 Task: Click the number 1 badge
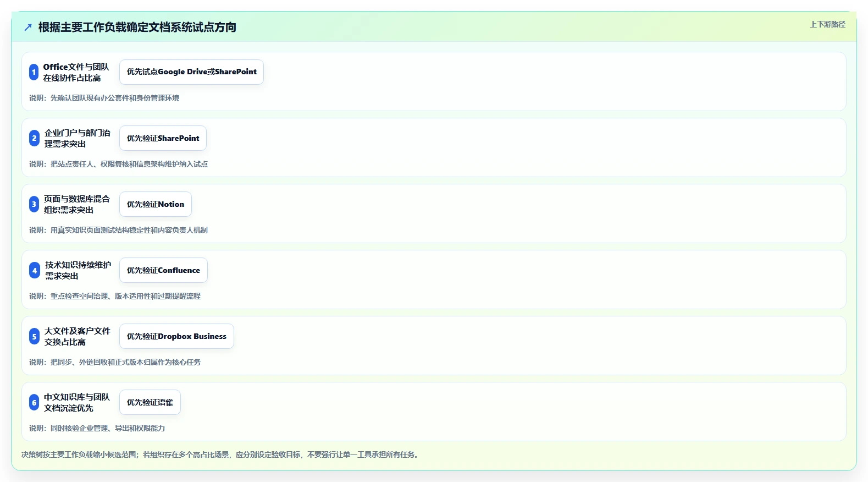point(34,72)
